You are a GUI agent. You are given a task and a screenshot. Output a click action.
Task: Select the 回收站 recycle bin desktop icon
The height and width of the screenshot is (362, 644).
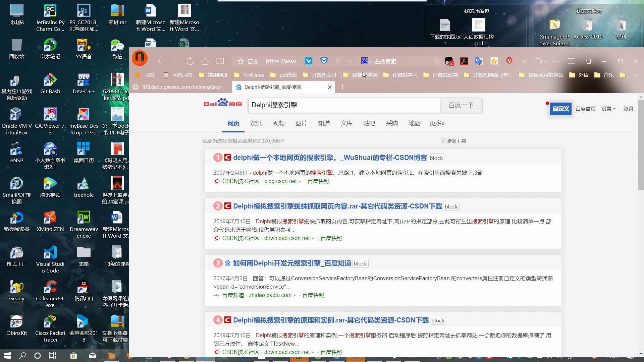coord(17,49)
